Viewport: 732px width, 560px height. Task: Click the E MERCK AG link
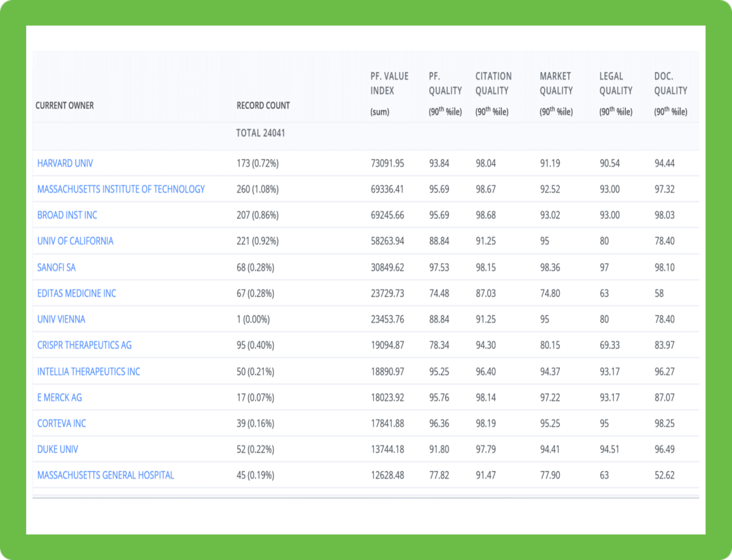[59, 397]
